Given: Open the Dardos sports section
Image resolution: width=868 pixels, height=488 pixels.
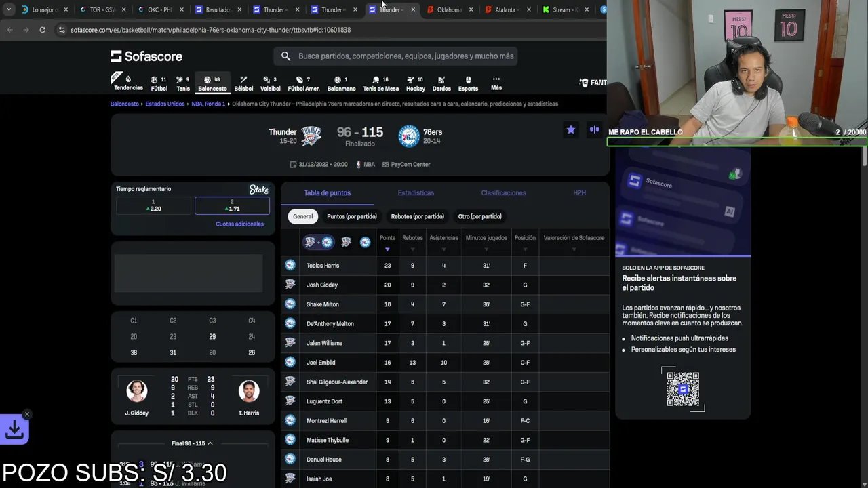Looking at the screenshot, I should coord(441,83).
